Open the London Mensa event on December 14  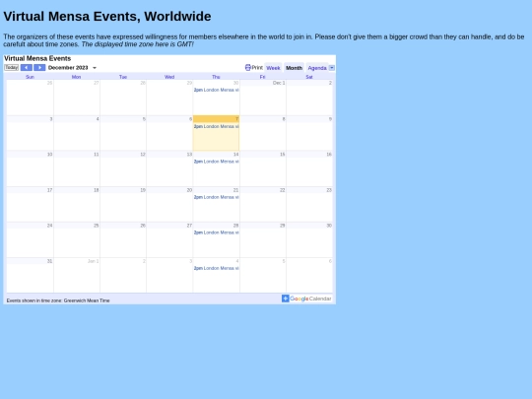click(216, 162)
